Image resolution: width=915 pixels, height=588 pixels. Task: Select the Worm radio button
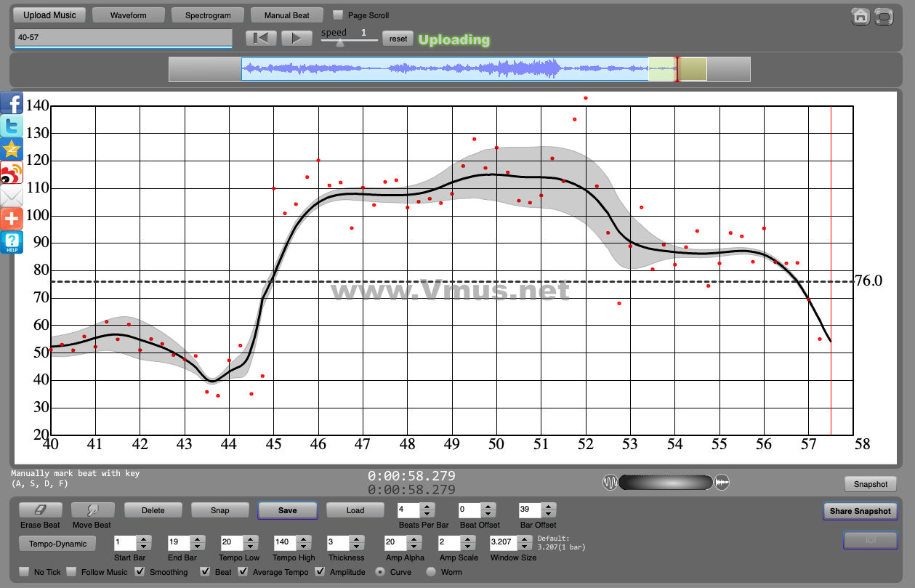tap(431, 572)
